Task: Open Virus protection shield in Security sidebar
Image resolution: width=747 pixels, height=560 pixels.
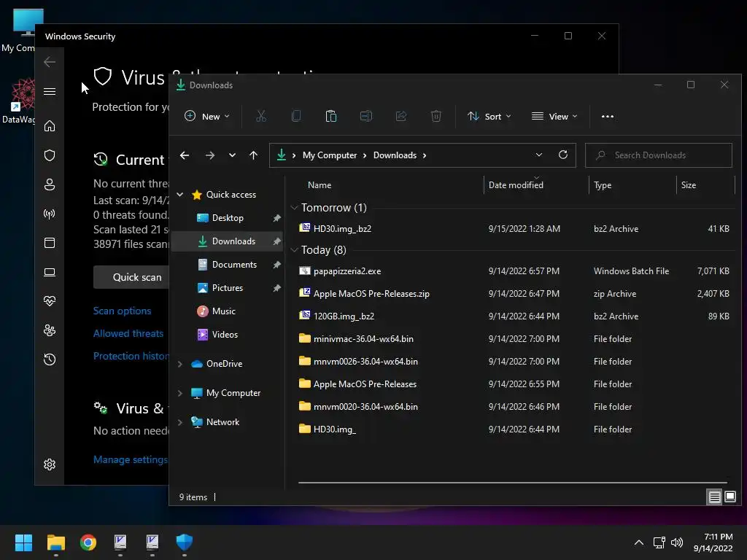Action: [x=50, y=155]
